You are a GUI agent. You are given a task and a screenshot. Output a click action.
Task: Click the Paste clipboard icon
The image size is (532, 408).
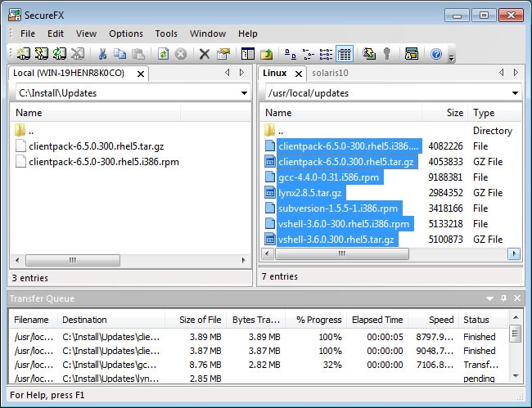tap(138, 53)
